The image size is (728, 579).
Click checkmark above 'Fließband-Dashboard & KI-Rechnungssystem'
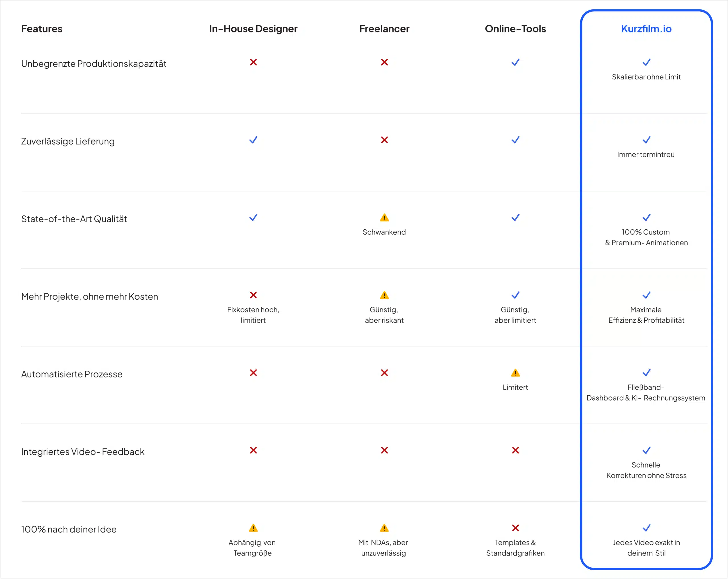(x=646, y=373)
